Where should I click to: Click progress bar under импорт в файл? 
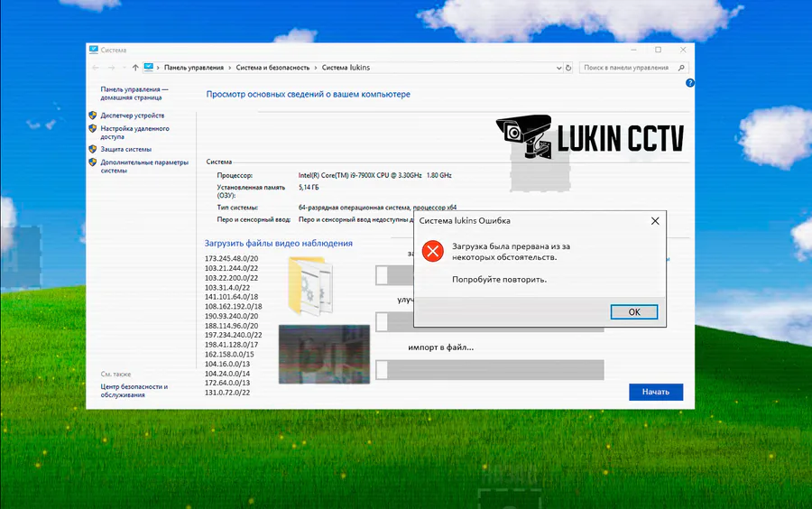(490, 370)
